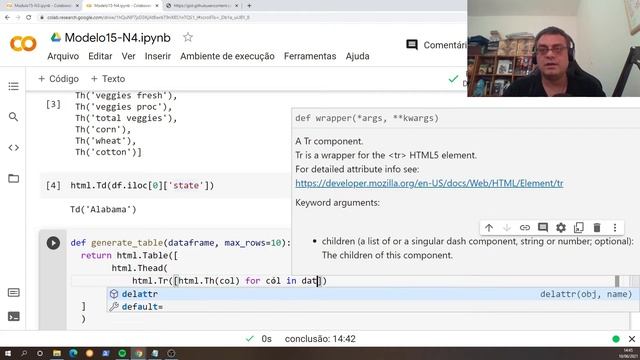Run the generate_table code cell
The width and height of the screenshot is (640, 360).
tap(53, 243)
